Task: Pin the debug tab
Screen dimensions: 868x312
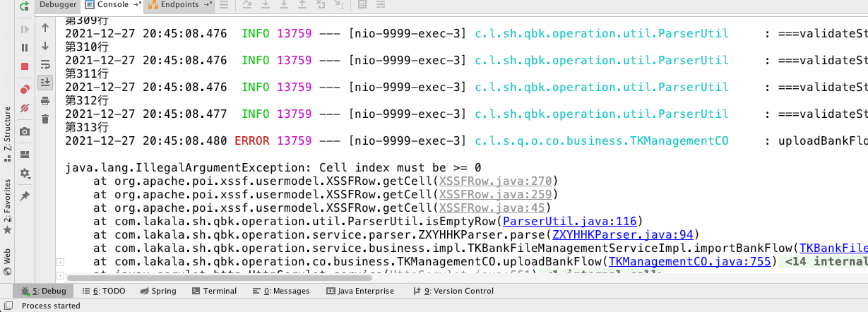Action: tap(25, 196)
